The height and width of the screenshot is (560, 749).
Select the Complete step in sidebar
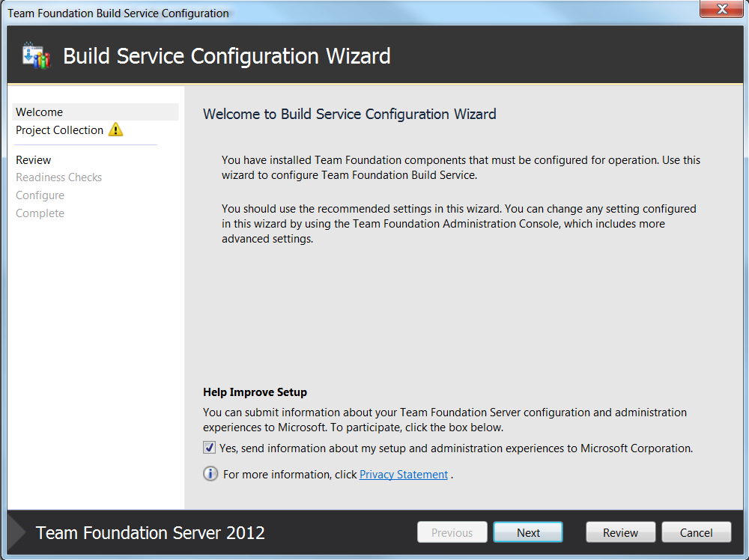tap(40, 213)
